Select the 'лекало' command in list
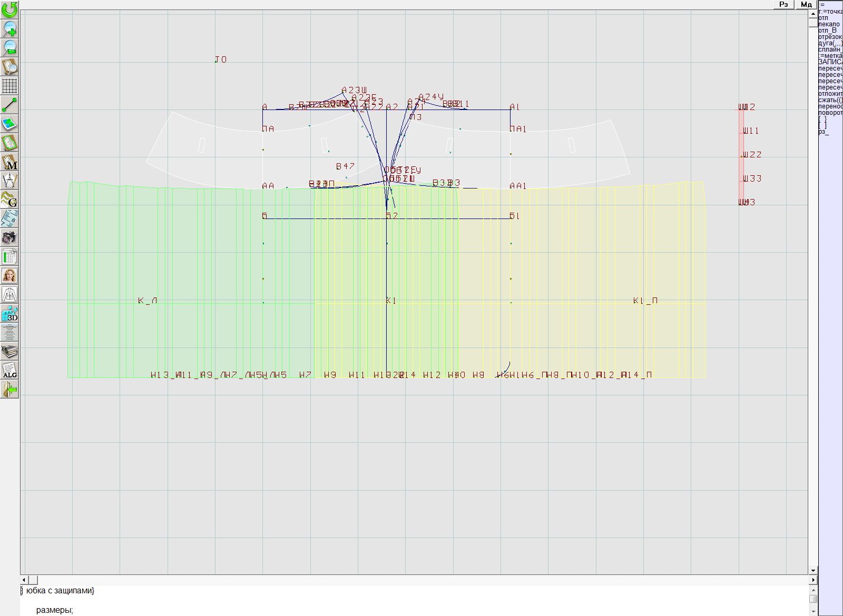 click(829, 24)
